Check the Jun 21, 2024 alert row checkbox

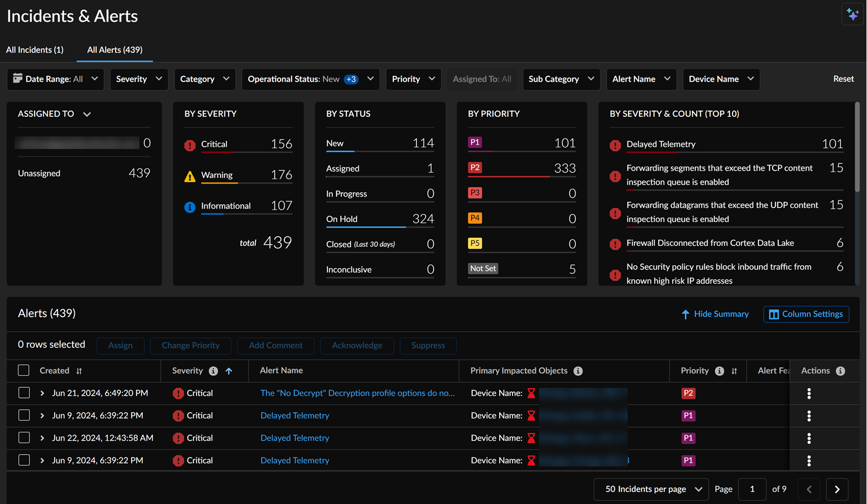coord(24,393)
